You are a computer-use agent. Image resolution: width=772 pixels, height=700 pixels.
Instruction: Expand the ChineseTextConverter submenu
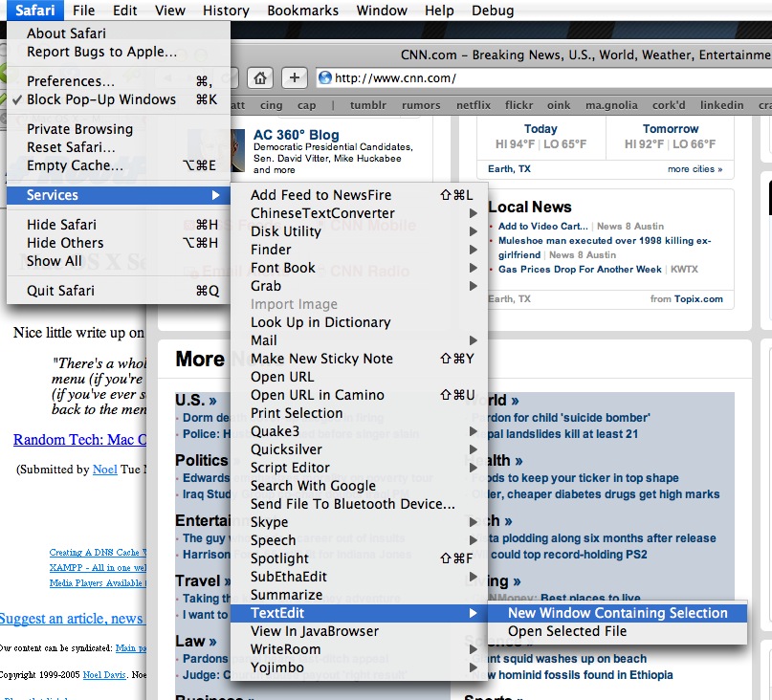click(x=359, y=213)
